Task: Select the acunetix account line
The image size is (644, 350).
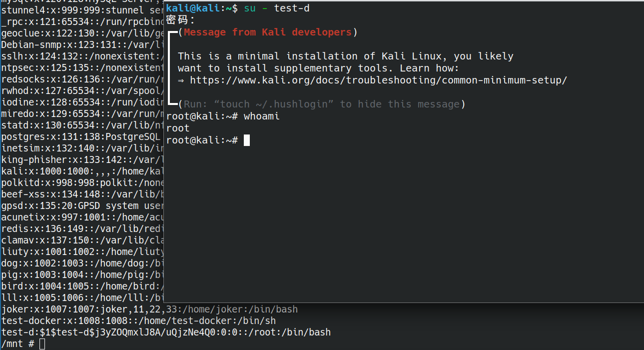Action: coord(82,217)
